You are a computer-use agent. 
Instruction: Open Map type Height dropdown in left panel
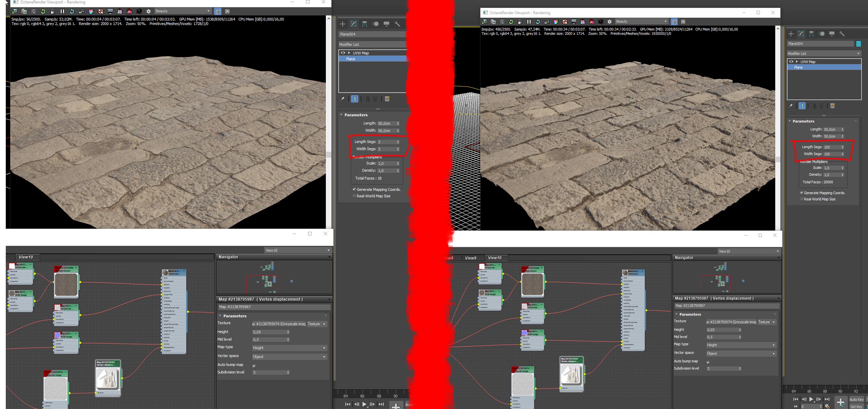(x=289, y=348)
